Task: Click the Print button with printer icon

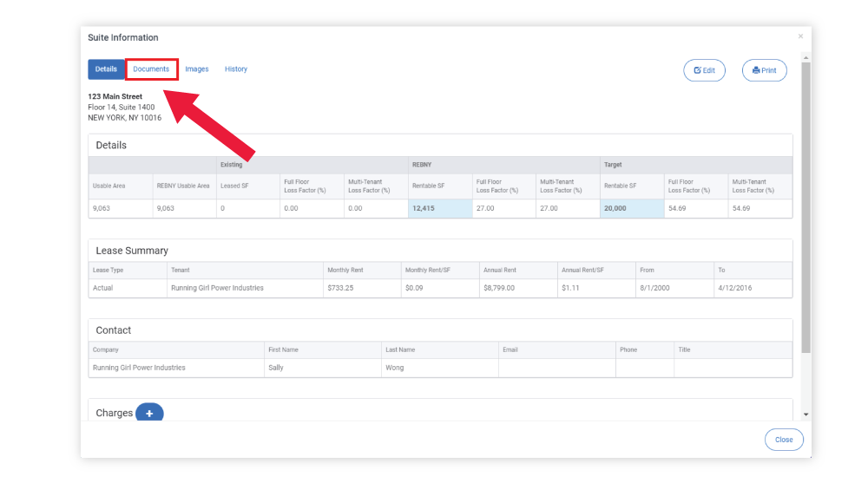Action: [x=764, y=70]
